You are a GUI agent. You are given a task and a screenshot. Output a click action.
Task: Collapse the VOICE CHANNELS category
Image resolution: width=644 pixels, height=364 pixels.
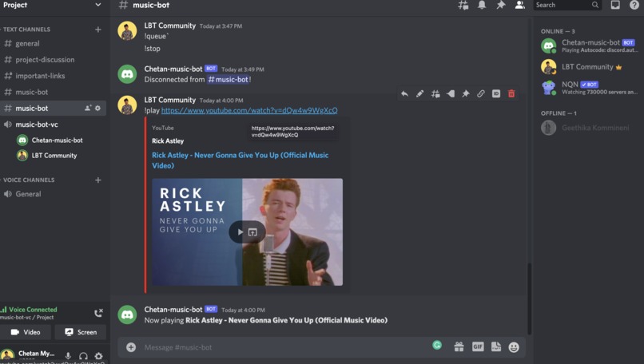[x=29, y=180]
